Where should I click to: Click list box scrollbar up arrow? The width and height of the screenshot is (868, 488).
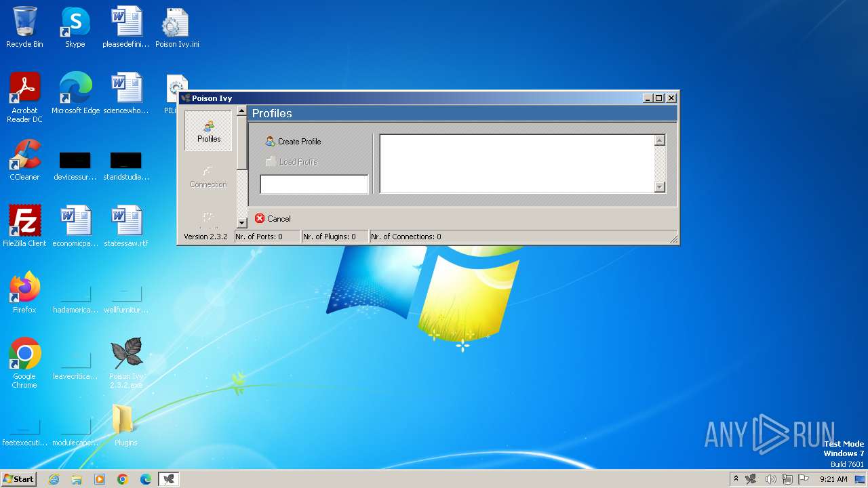659,140
